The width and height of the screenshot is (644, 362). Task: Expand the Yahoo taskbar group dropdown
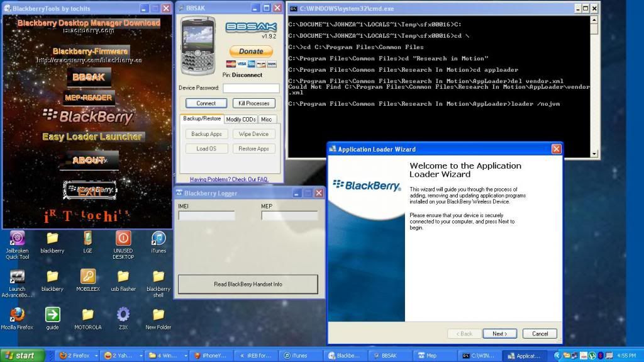point(141,356)
